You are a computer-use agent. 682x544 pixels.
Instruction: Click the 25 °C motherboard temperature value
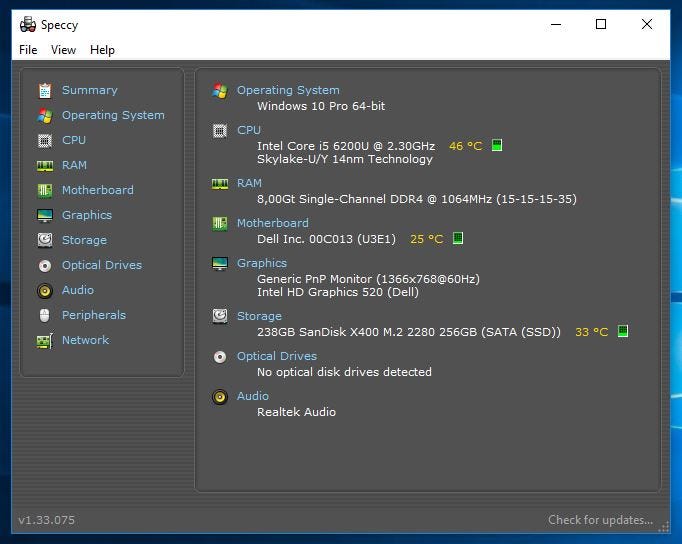pyautogui.click(x=427, y=239)
